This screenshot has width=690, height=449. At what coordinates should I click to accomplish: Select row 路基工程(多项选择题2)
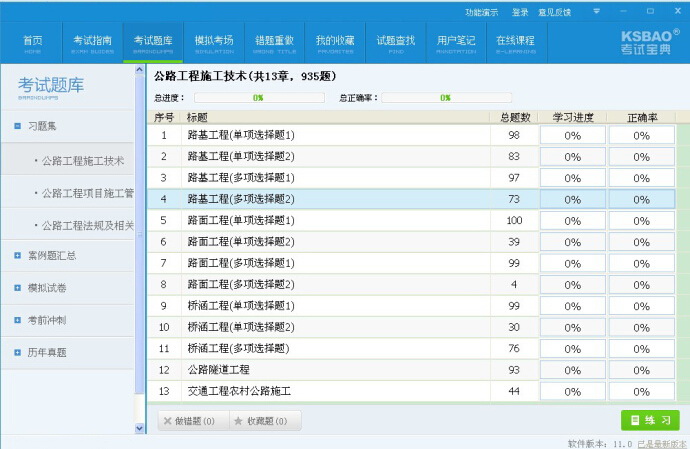coord(411,199)
